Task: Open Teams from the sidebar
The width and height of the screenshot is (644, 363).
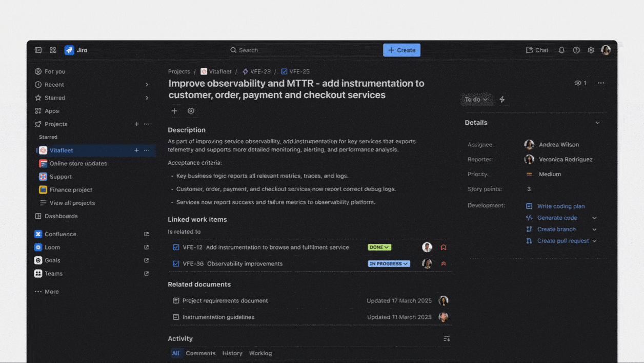Action: tap(48, 274)
